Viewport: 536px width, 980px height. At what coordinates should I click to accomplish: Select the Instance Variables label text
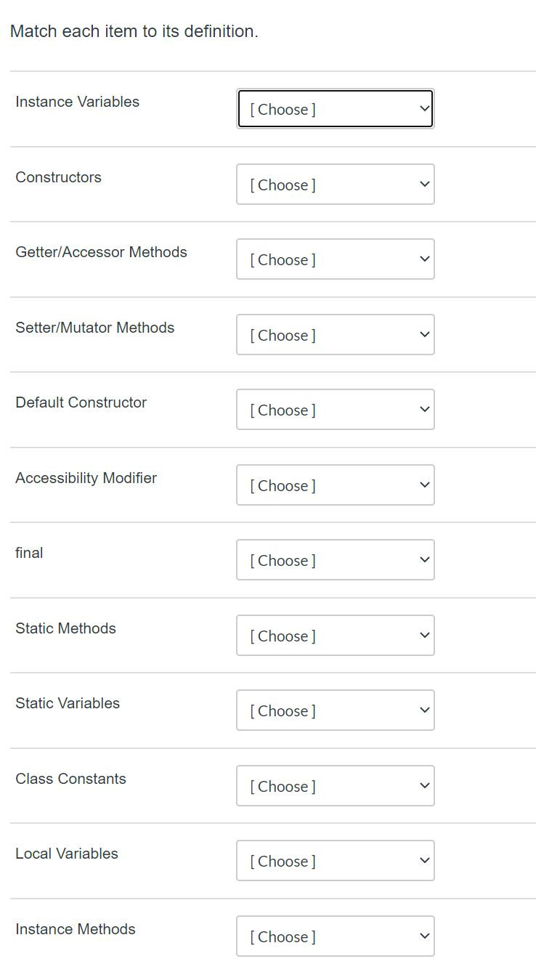(76, 102)
